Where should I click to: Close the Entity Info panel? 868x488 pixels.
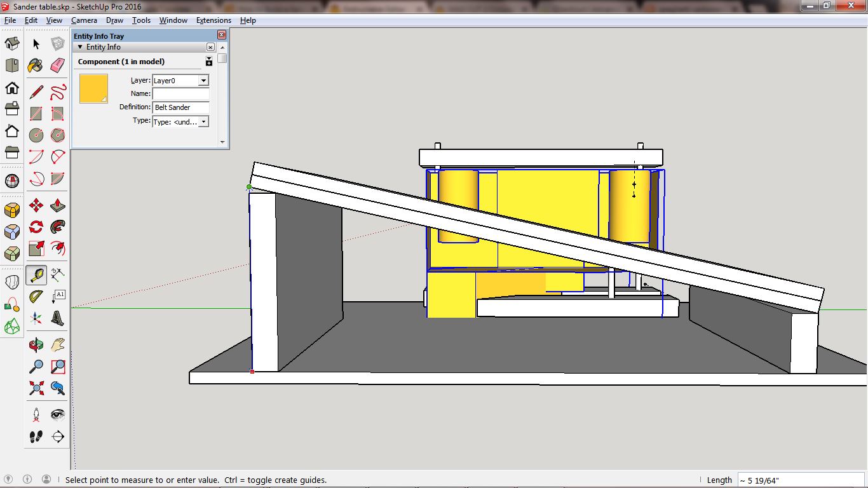(x=210, y=47)
